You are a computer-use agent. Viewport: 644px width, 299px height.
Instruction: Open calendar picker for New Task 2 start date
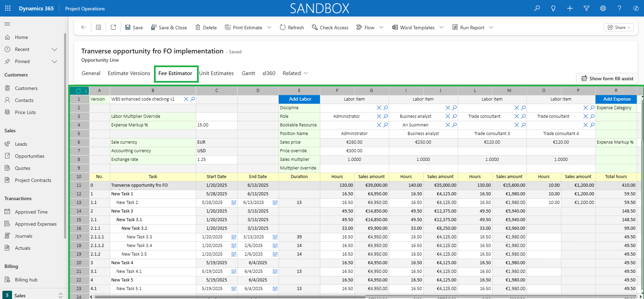234,203
